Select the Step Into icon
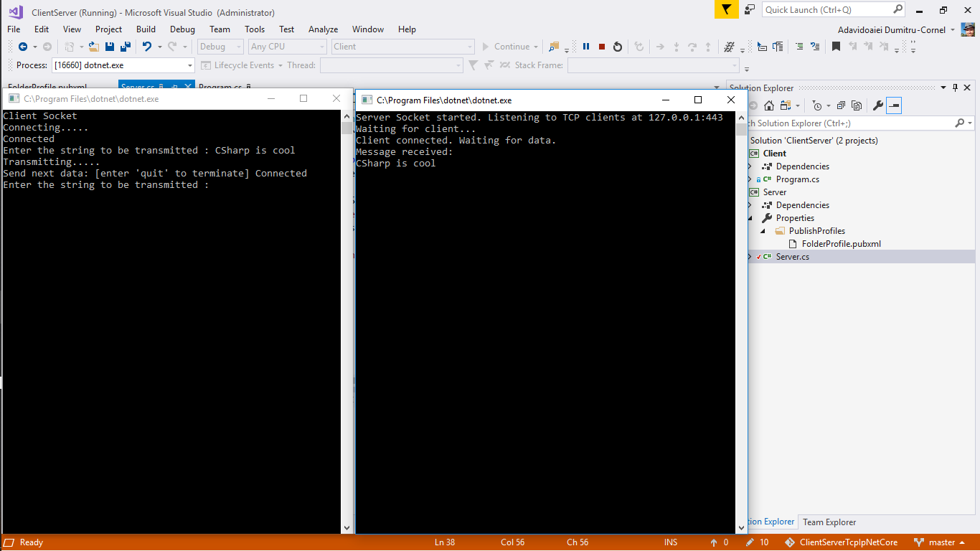 pos(677,47)
